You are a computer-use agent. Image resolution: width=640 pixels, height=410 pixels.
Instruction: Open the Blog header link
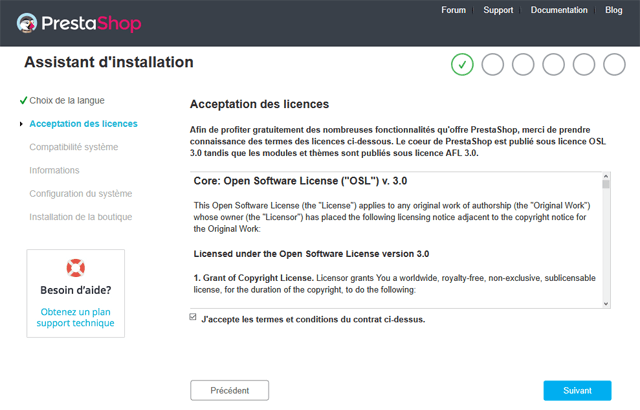tap(613, 10)
